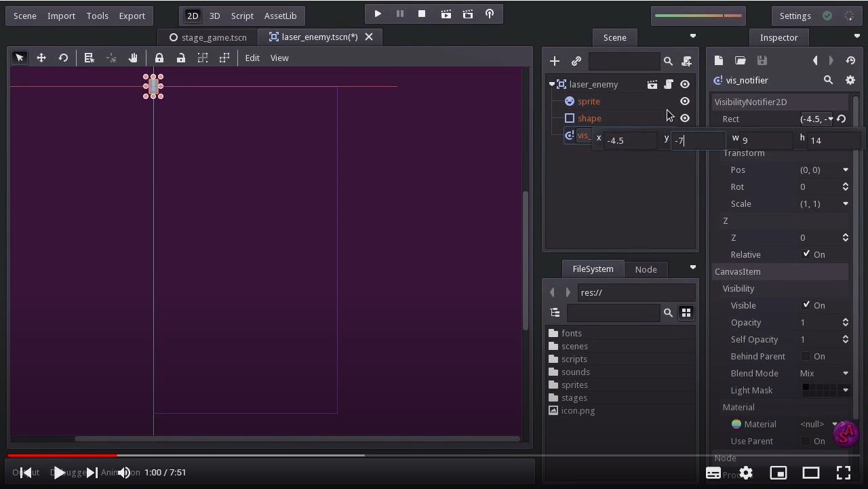Collapse the laser_enemy tree node
This screenshot has height=489, width=868.
coord(552,84)
